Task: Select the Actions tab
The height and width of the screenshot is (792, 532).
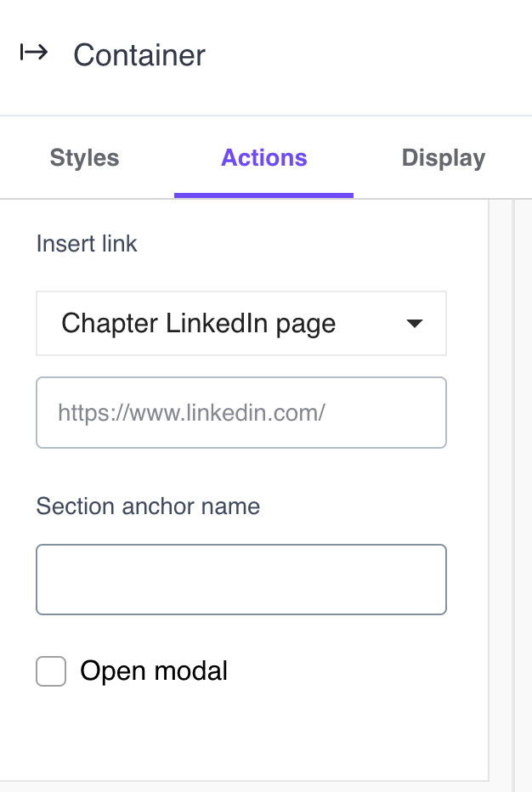Action: coord(264,158)
